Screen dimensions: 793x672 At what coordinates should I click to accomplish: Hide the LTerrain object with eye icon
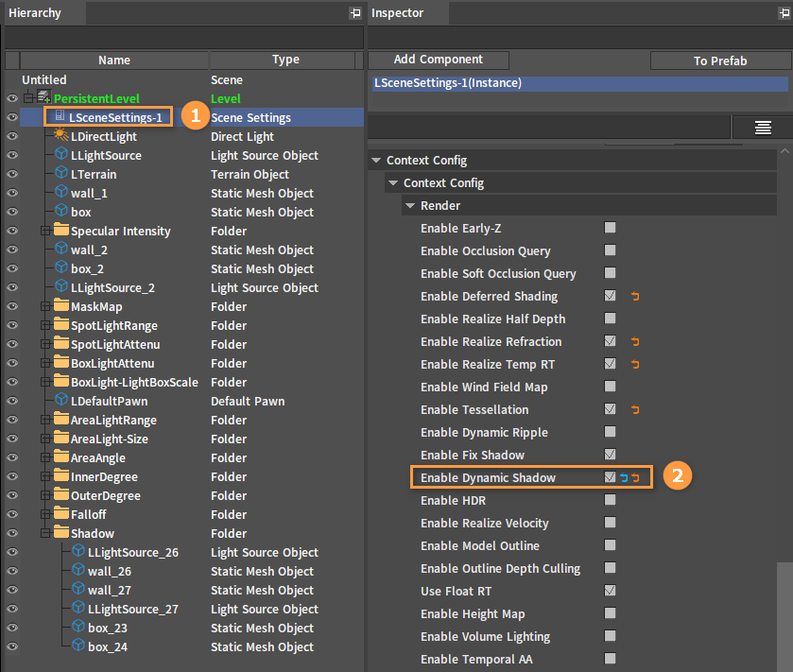[x=12, y=174]
